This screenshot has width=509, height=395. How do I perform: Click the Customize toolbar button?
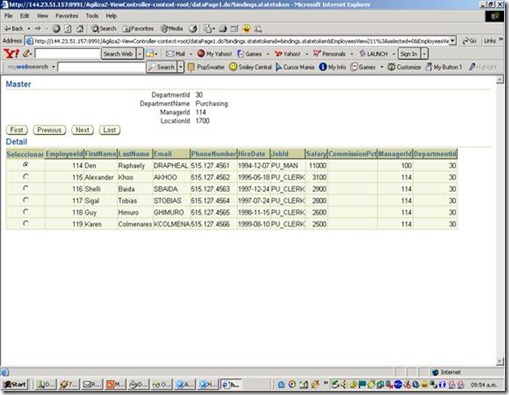(x=404, y=67)
